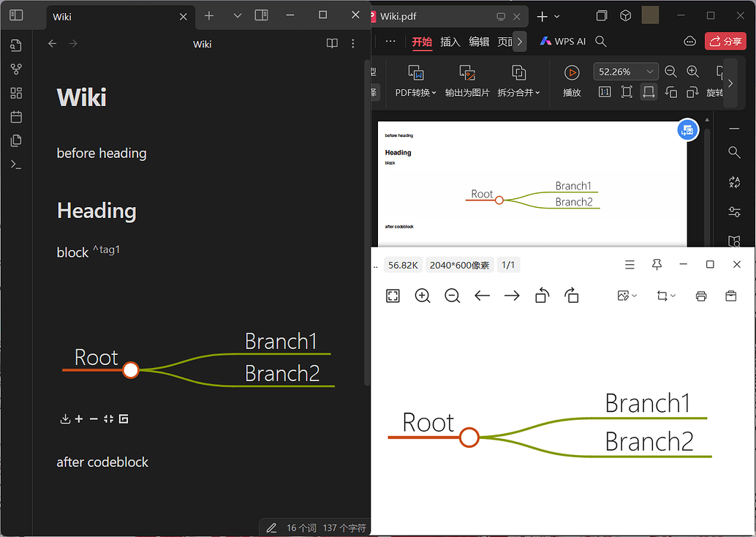Toggle the Obsidian right sidebar

pos(261,15)
